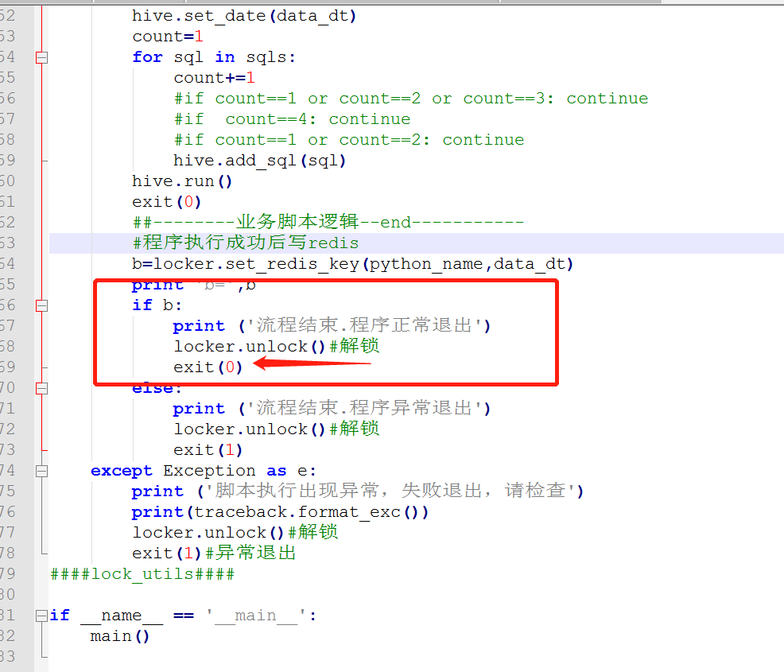Click 'exit(1)' in the else block

pos(208,450)
